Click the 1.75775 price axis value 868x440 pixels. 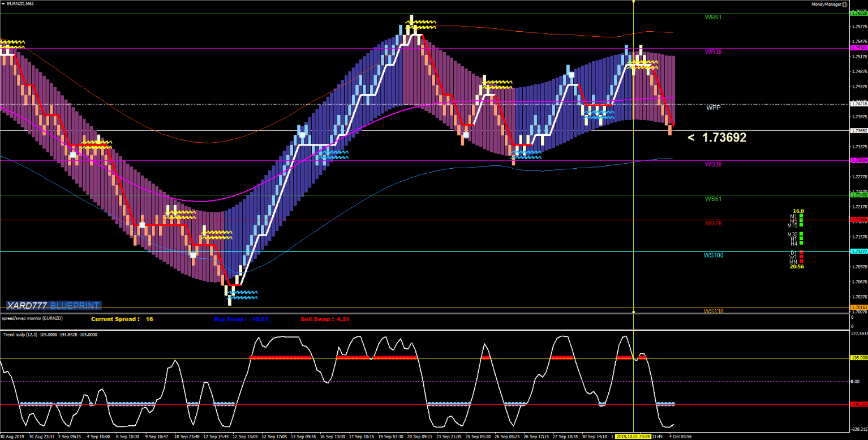[x=859, y=26]
